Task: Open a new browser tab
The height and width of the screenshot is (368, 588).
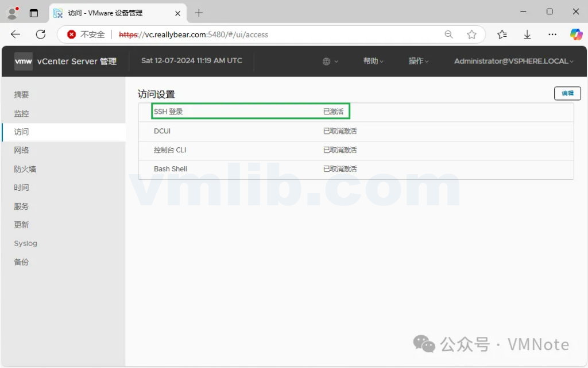Action: 199,13
